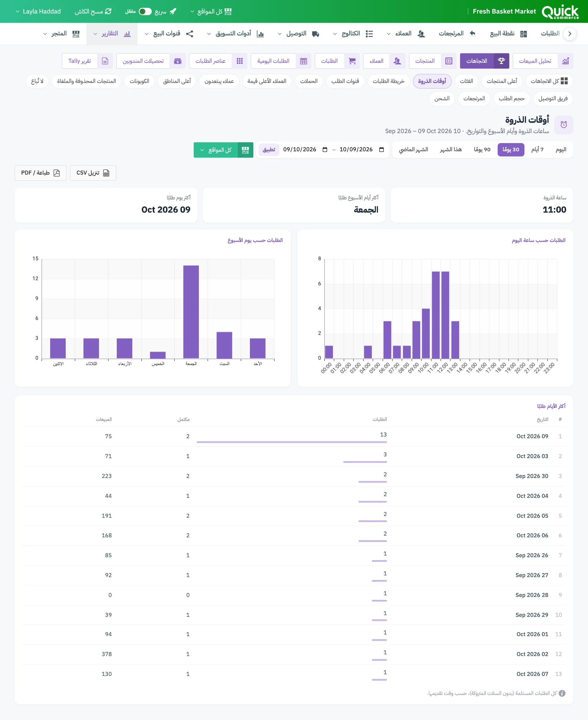The height and width of the screenshot is (720, 588).
Task: Click the طباعة / PDF button
Action: (x=41, y=173)
